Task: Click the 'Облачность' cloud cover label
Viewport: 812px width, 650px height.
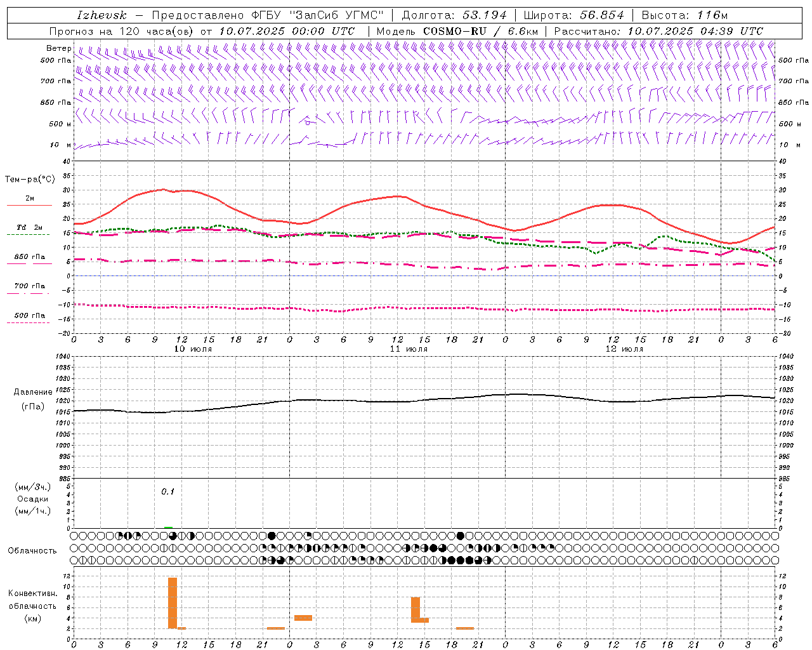Action: [32, 550]
